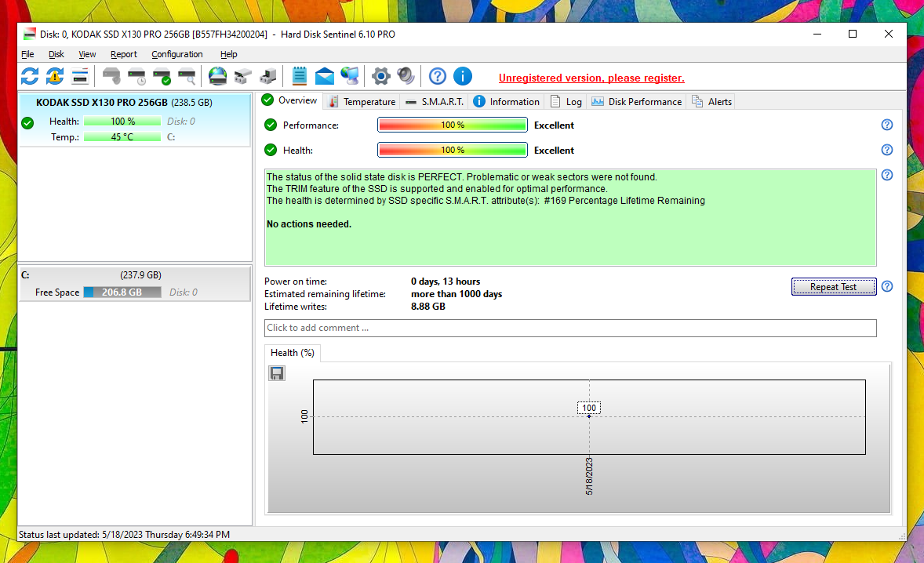Viewport: 924px width, 563px height.
Task: Switch to the S.M.A.R.T. tab
Action: (x=435, y=102)
